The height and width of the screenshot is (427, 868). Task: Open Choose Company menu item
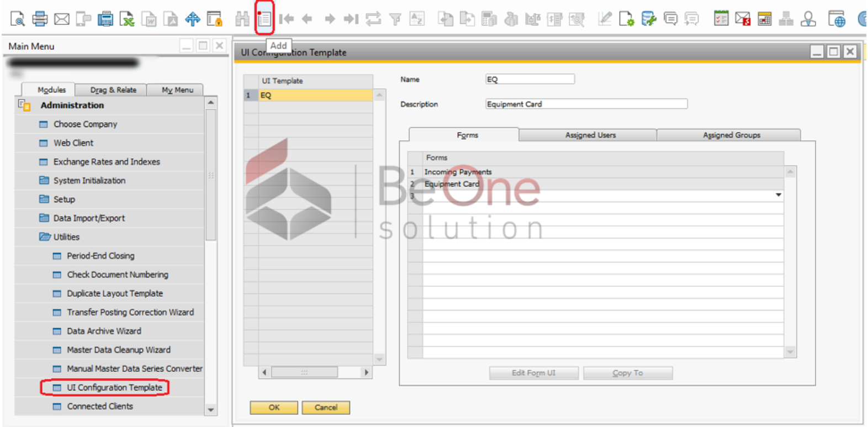pyautogui.click(x=85, y=124)
